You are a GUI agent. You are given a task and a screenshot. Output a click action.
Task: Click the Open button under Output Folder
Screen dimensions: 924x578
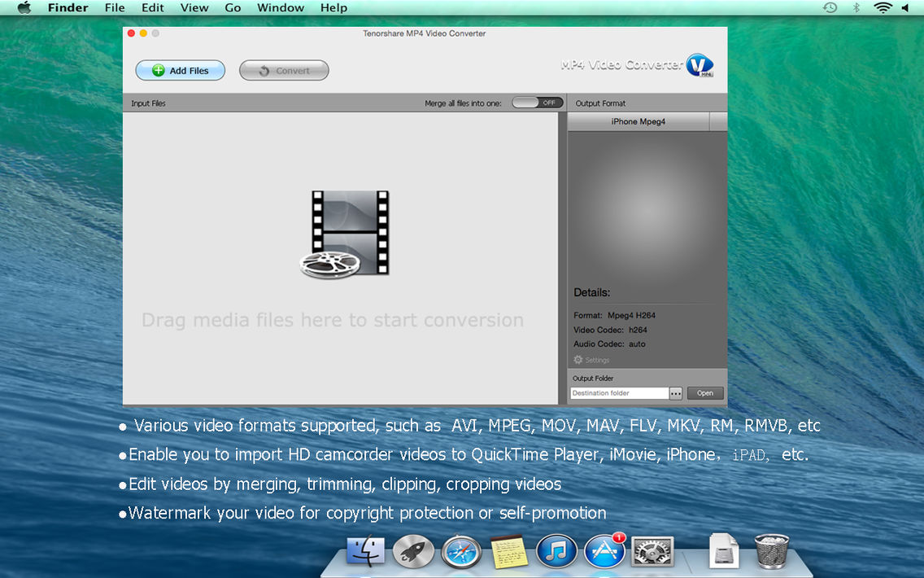point(704,392)
